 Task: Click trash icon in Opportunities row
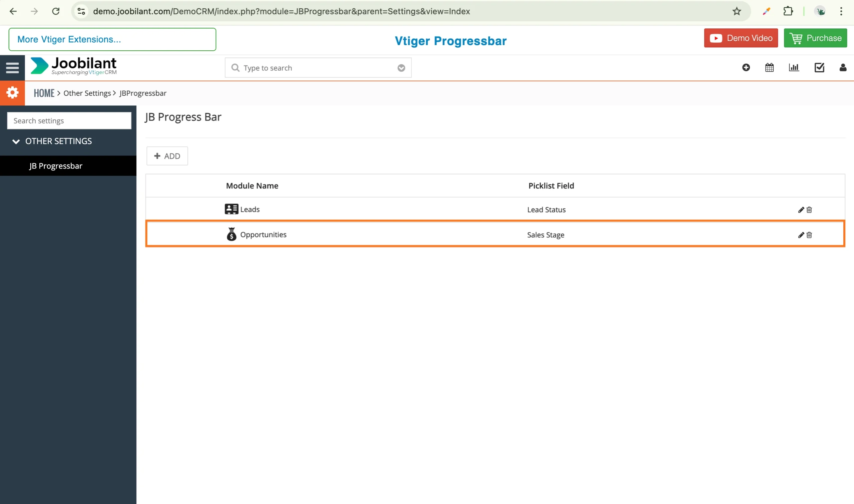click(809, 235)
